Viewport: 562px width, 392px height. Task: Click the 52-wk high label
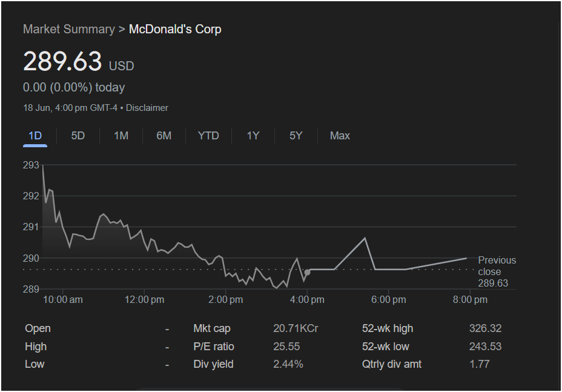tap(388, 328)
